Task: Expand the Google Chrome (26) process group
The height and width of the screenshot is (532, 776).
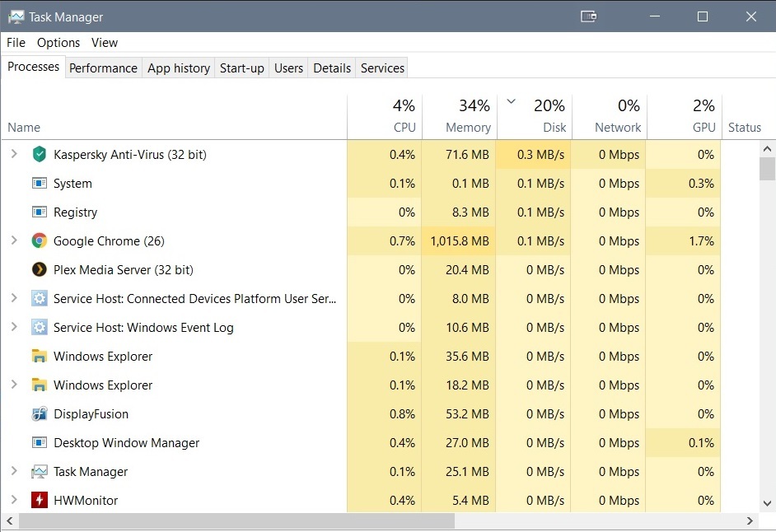Action: pyautogui.click(x=14, y=241)
